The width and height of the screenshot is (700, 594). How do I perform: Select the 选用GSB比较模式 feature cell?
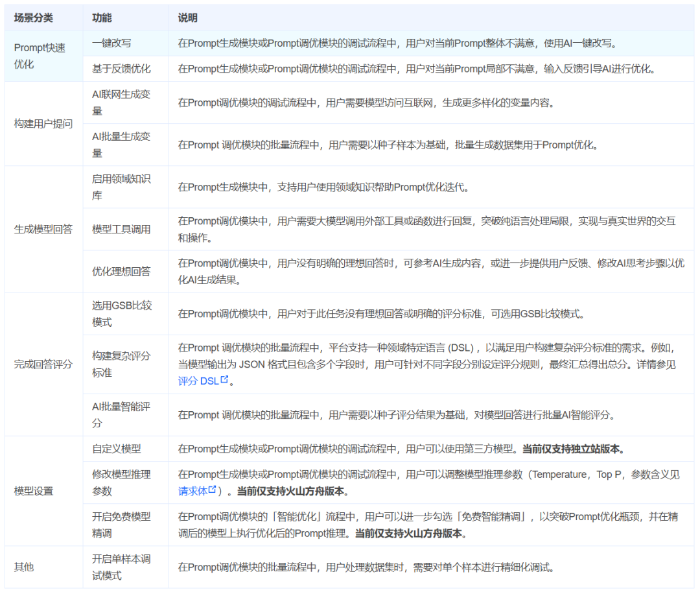coord(121,315)
